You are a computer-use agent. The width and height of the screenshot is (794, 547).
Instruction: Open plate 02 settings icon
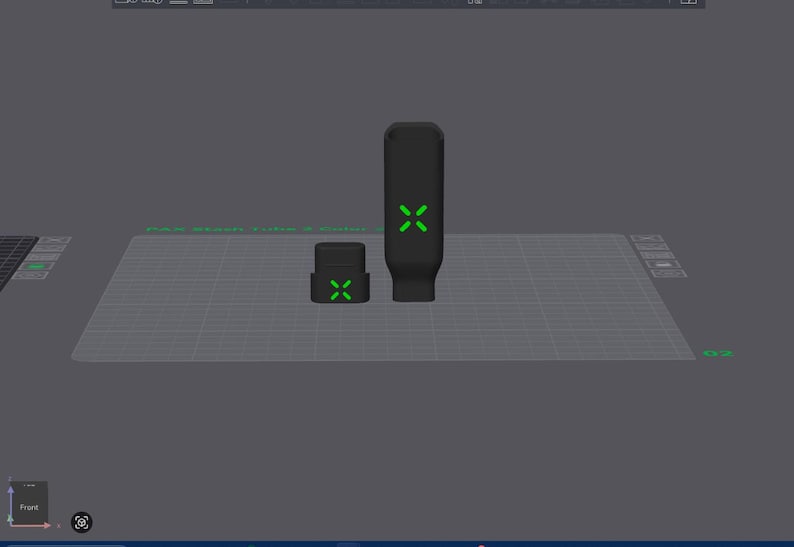669,274
